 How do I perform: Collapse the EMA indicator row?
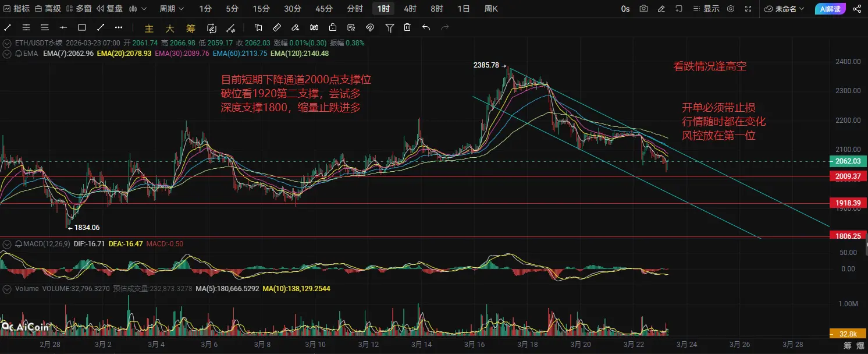(x=6, y=54)
